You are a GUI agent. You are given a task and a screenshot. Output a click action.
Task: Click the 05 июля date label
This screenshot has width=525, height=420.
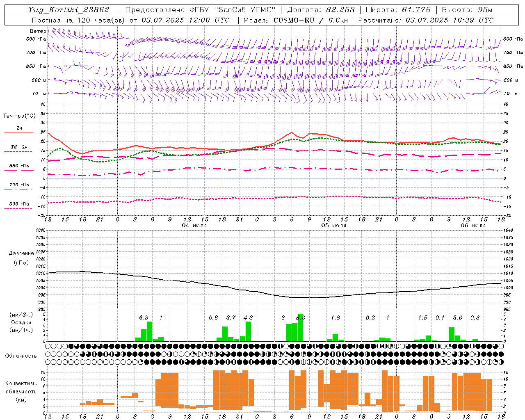[333, 226]
